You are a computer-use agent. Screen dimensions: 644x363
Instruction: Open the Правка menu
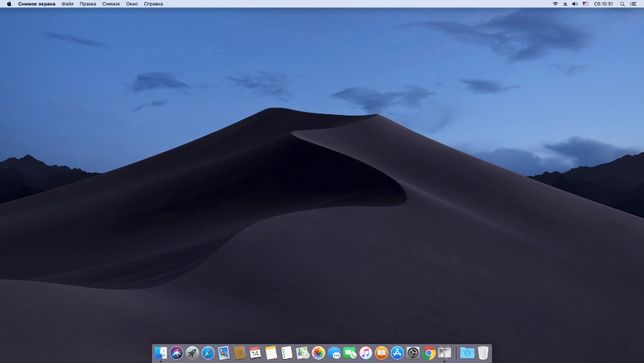click(x=88, y=4)
